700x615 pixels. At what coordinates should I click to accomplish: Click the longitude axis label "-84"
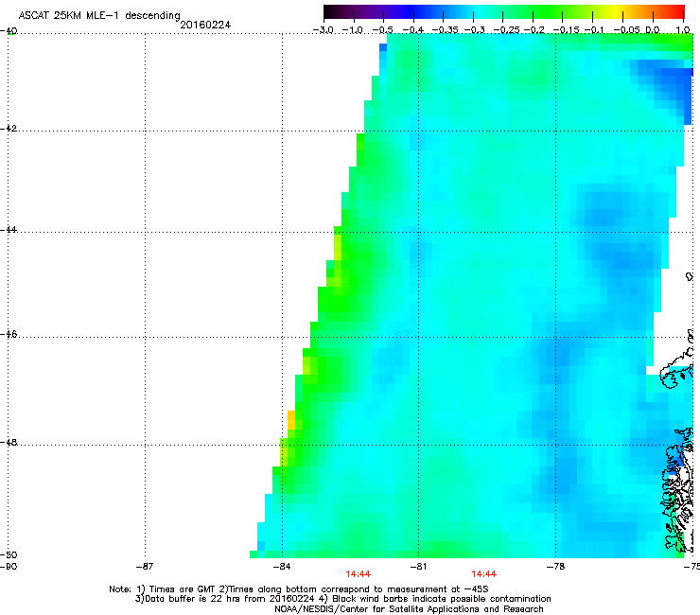click(x=282, y=567)
